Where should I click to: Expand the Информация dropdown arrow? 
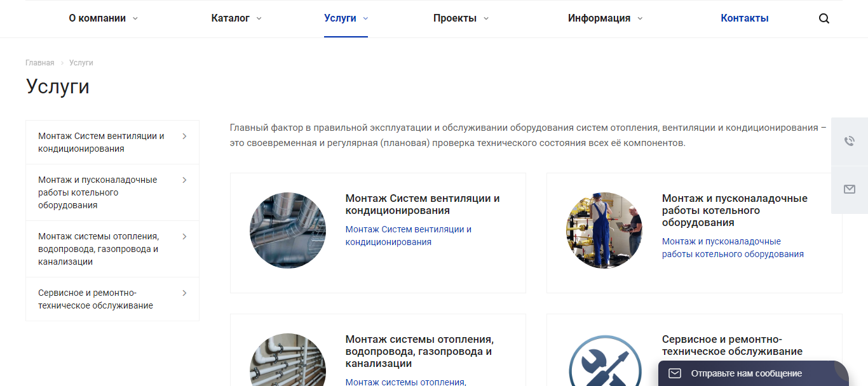point(640,18)
